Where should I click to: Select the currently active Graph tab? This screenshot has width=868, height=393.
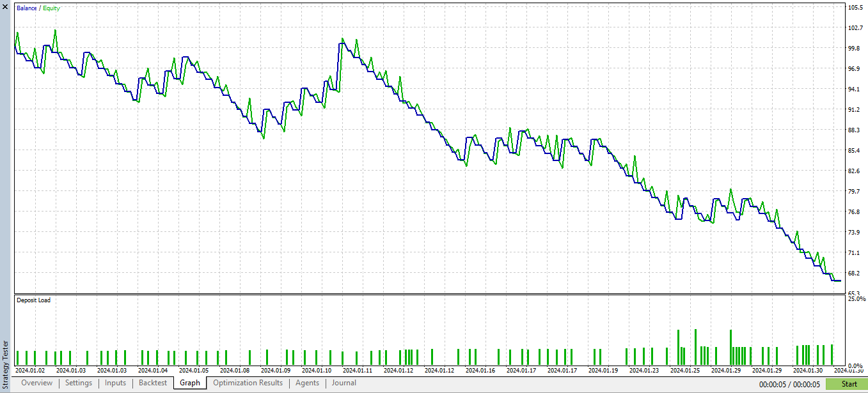tap(189, 383)
